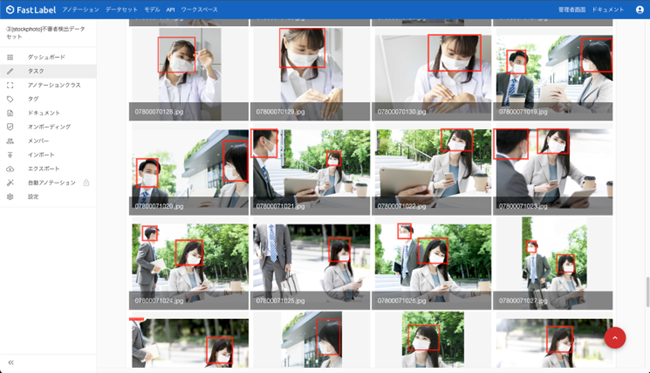This screenshot has width=650, height=373.
Task: Open thumbnail 07800071025.jpg
Action: tap(310, 264)
